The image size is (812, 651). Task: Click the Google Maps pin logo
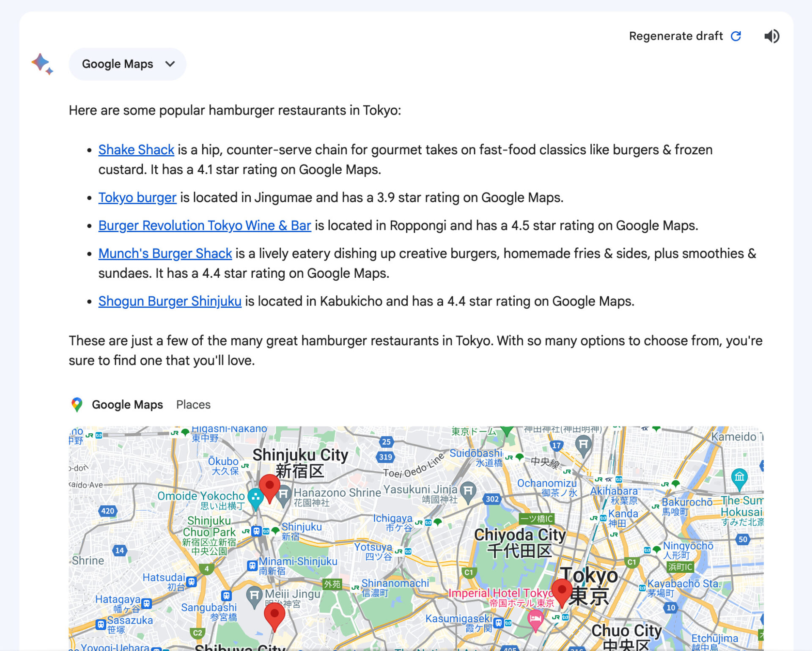77,405
